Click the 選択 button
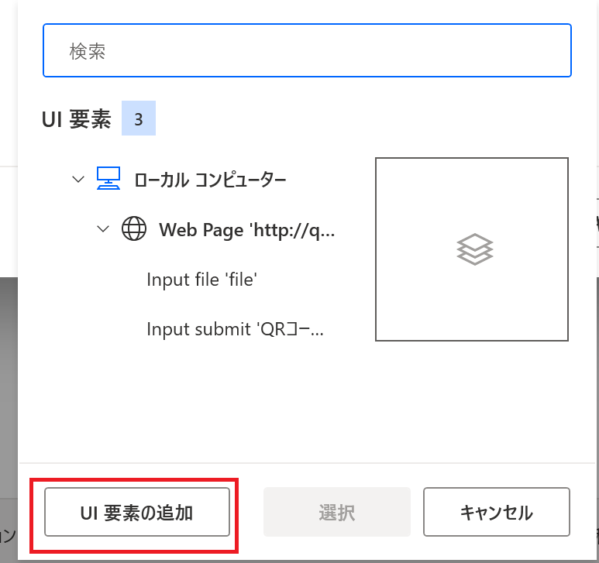599x563 pixels. click(337, 512)
